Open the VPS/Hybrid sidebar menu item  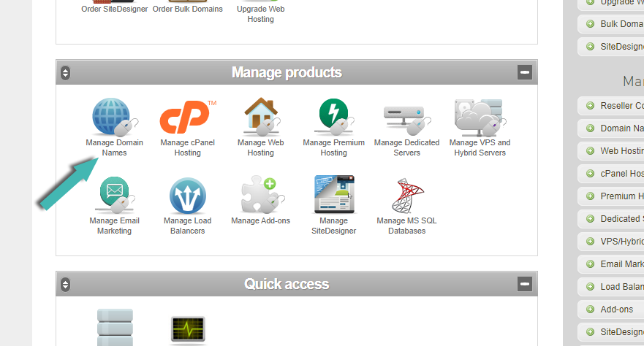610,241
